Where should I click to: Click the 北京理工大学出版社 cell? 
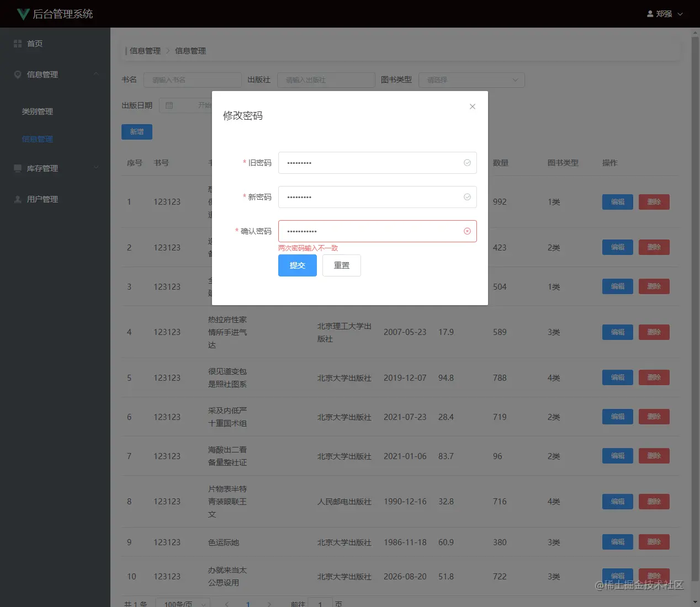point(344,332)
